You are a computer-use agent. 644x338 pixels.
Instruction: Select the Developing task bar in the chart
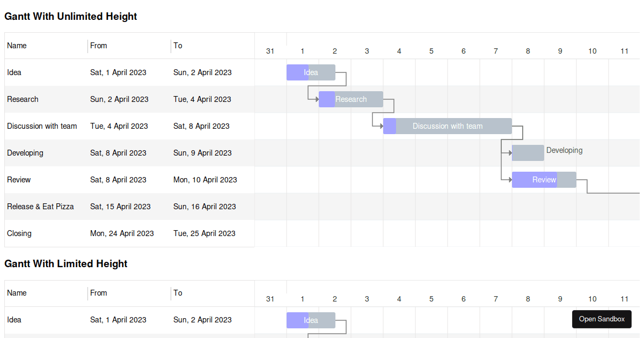[528, 153]
